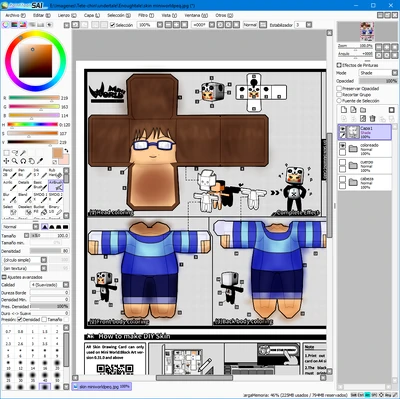Delete the selected layer with trash icon

373,118
